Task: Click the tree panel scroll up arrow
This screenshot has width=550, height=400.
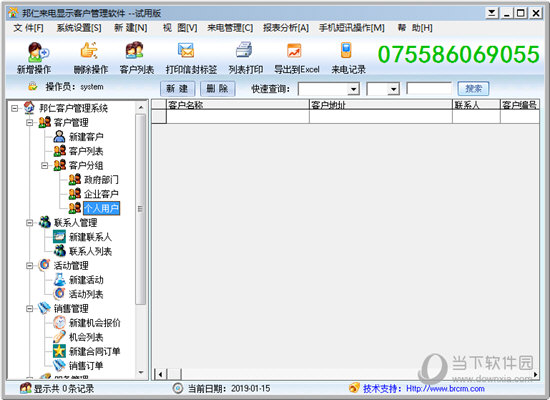Action: click(x=141, y=107)
